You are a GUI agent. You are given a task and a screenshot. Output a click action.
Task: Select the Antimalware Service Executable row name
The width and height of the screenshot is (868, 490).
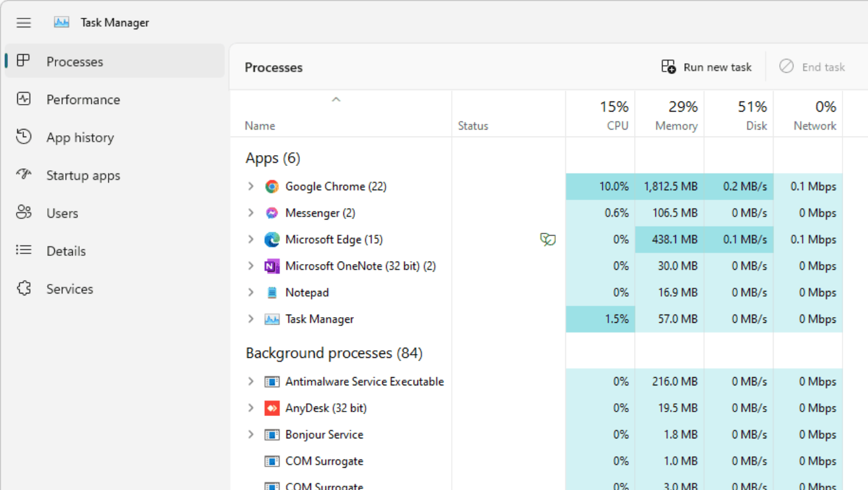click(364, 382)
